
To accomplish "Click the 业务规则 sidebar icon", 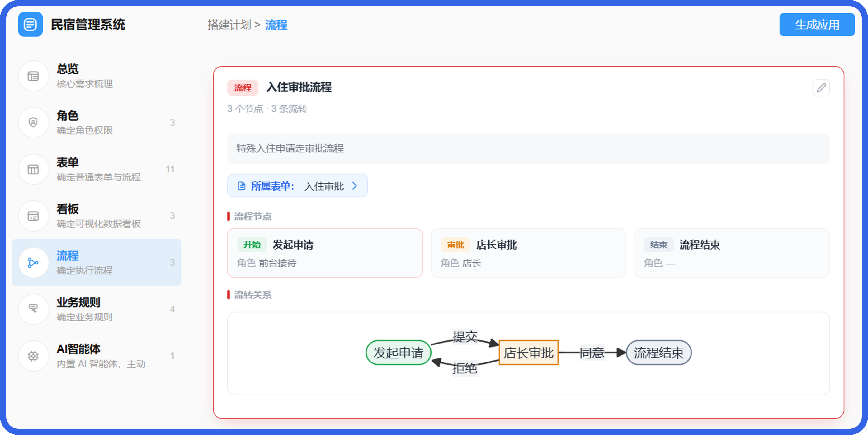I will [33, 309].
